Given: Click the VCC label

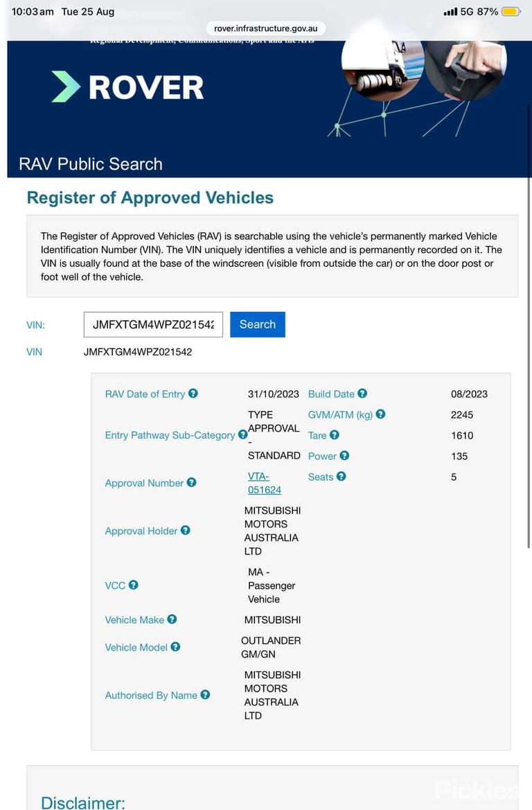Looking at the screenshot, I should coord(115,586).
